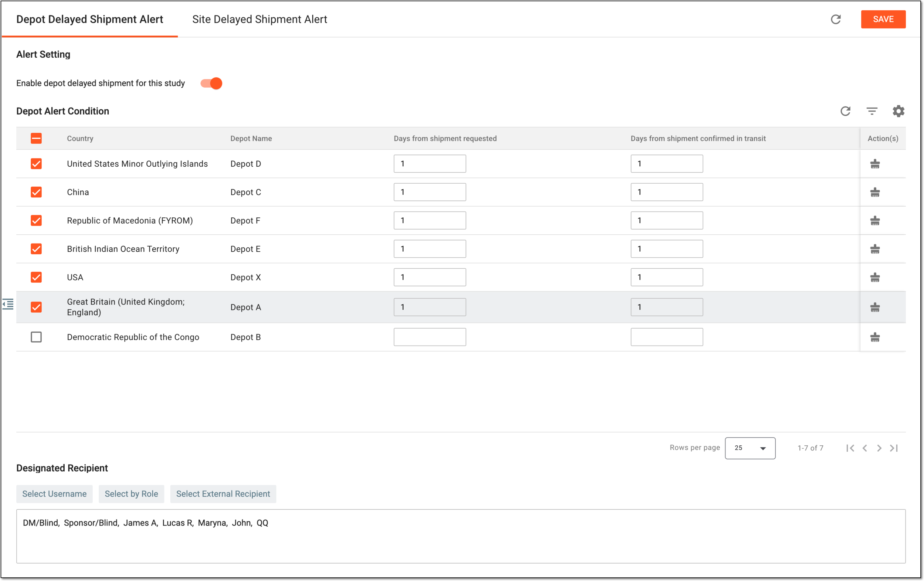
Task: Click the clear action icon for Depot F
Action: pos(875,221)
